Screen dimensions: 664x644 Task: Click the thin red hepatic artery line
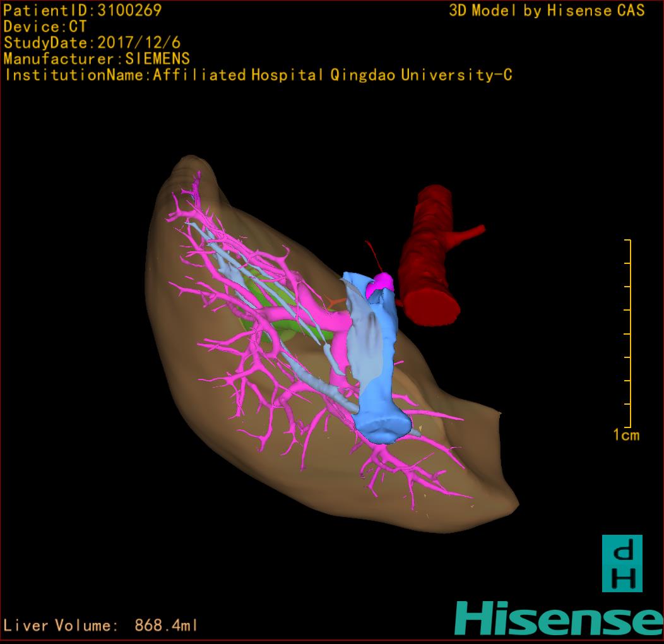point(372,254)
